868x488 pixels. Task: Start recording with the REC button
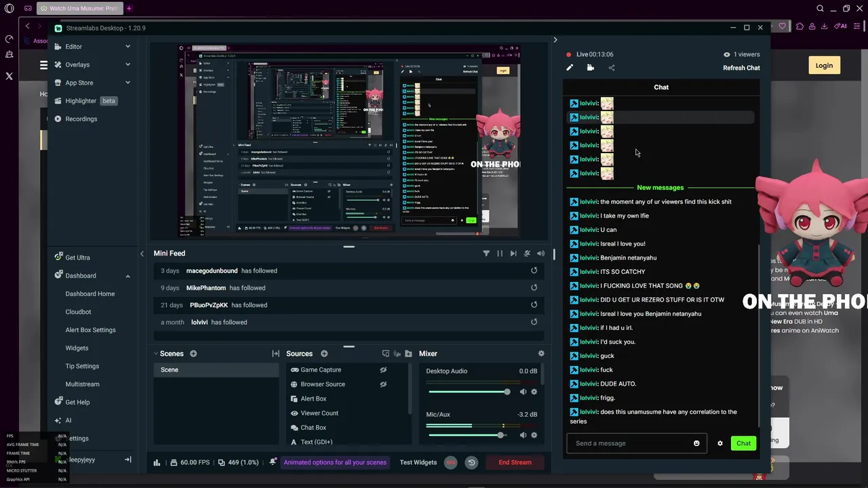tap(451, 462)
